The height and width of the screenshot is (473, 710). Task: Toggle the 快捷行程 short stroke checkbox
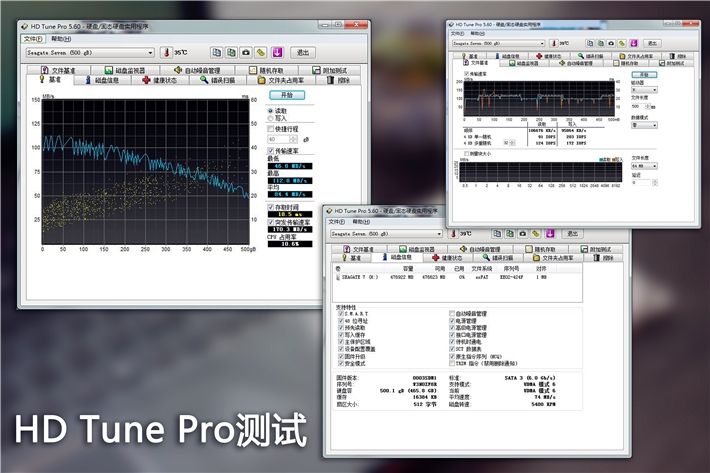coord(271,129)
